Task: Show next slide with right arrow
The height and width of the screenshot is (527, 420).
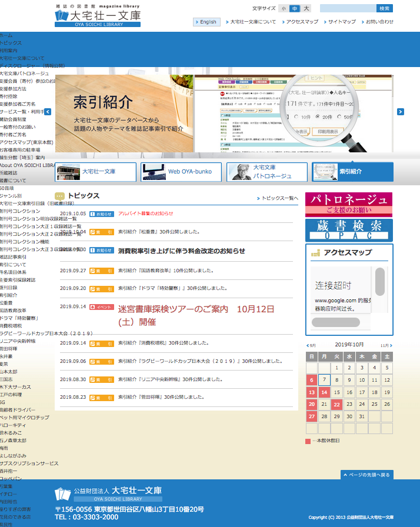Action: click(401, 112)
